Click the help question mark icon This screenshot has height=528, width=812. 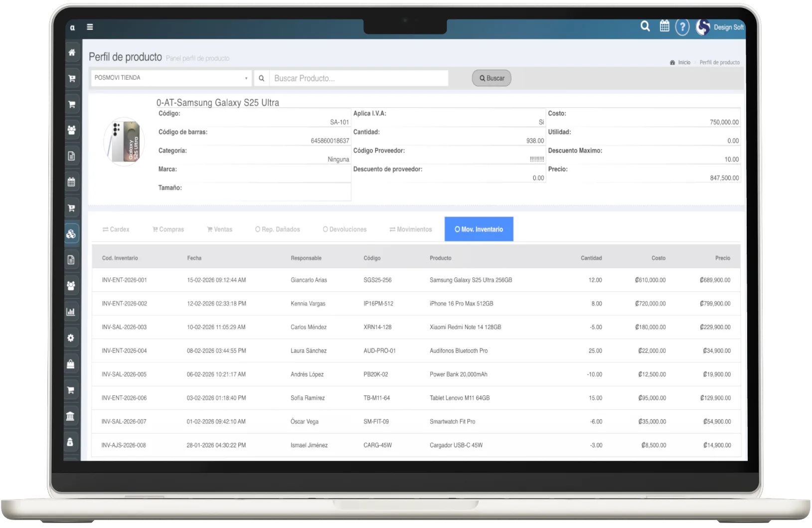click(x=682, y=27)
